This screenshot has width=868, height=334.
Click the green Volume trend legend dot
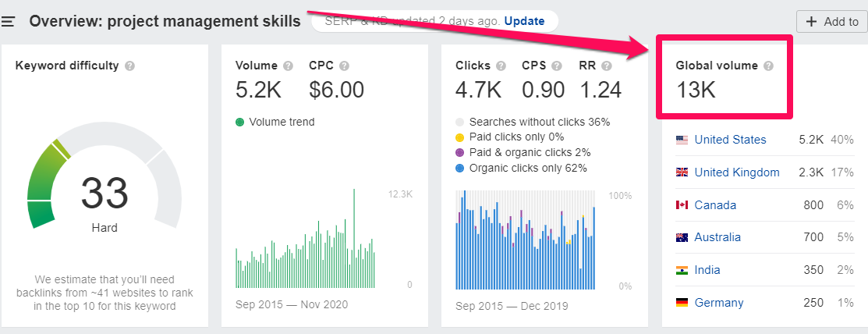pyautogui.click(x=240, y=122)
